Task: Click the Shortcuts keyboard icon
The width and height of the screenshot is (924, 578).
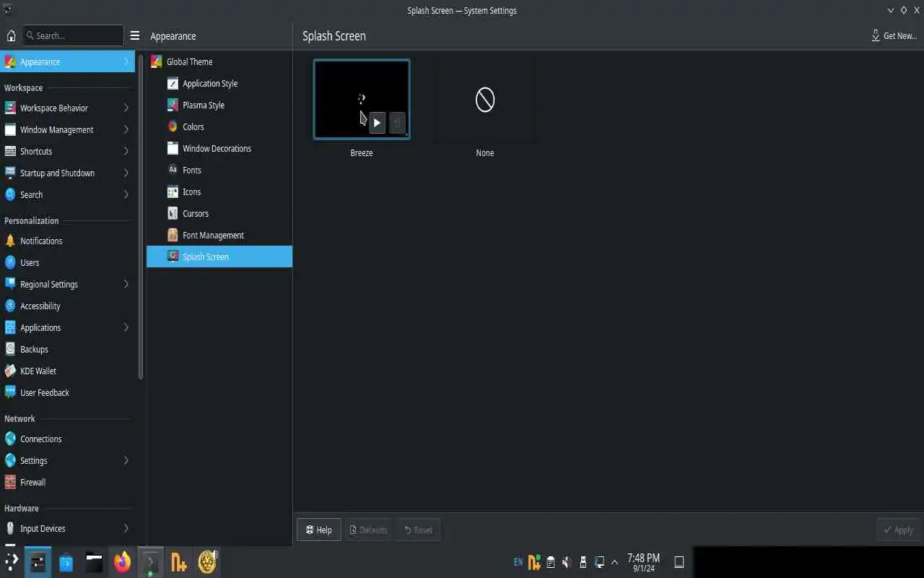Action: click(x=10, y=152)
